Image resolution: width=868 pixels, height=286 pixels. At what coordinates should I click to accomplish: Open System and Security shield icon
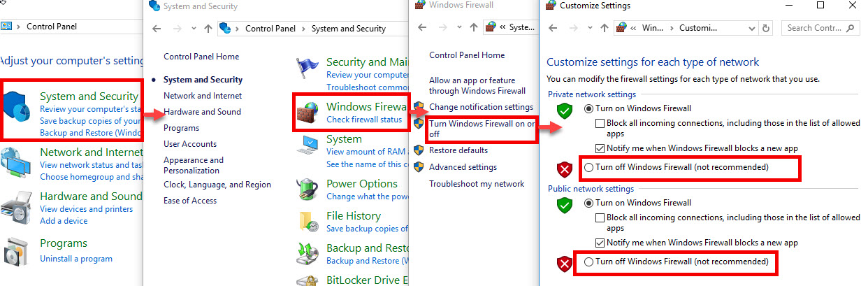click(x=19, y=110)
